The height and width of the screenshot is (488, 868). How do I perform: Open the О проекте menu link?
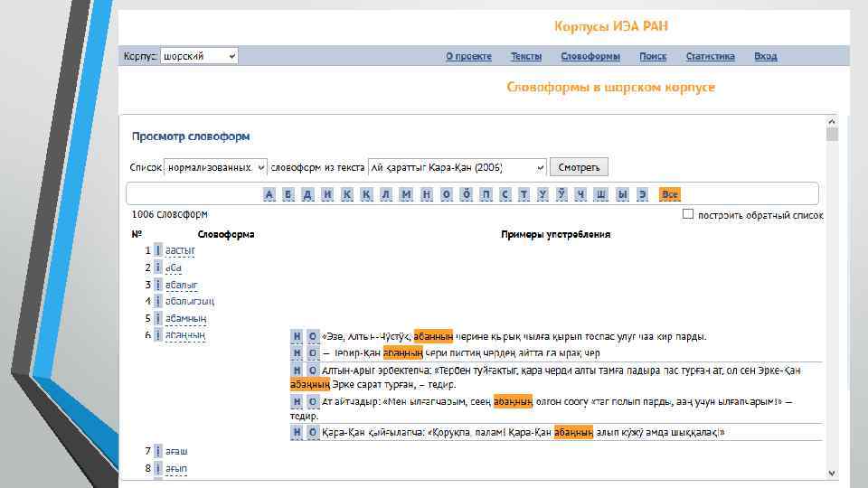469,56
